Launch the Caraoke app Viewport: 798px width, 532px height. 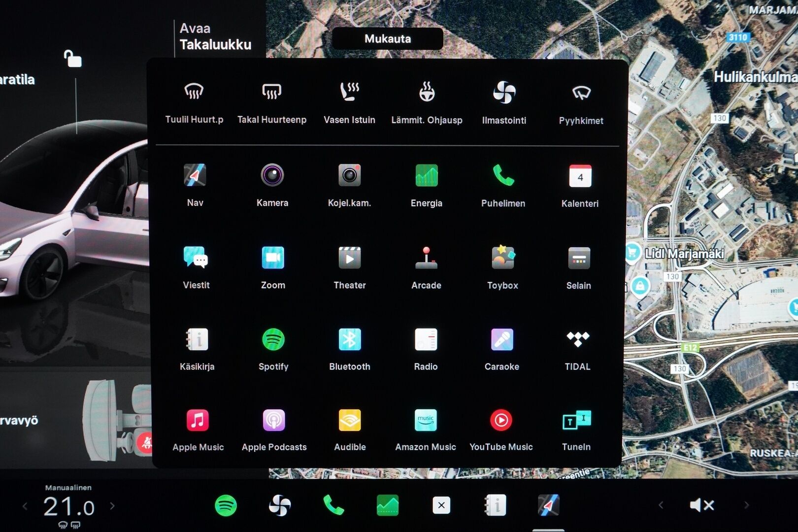[x=502, y=349]
